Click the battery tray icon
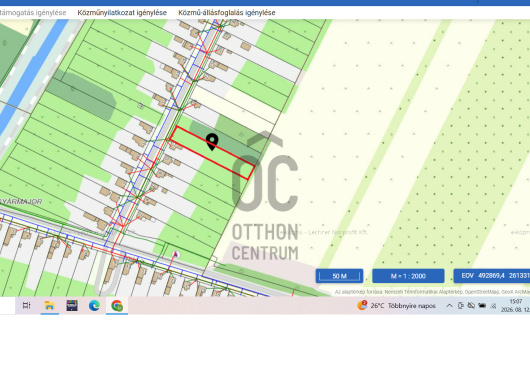Screen dimensions: 530x390 coord(482,306)
